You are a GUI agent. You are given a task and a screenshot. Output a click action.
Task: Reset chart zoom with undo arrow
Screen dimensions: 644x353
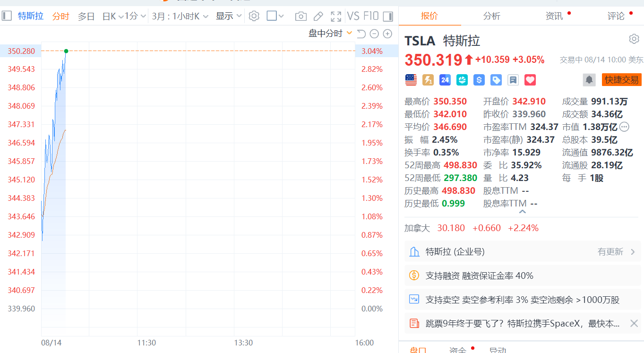point(361,34)
